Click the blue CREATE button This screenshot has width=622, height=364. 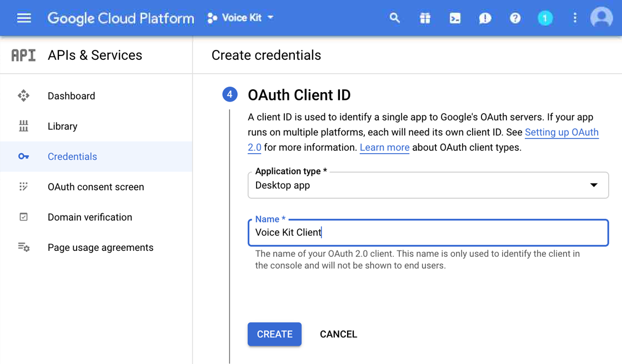pyautogui.click(x=274, y=334)
